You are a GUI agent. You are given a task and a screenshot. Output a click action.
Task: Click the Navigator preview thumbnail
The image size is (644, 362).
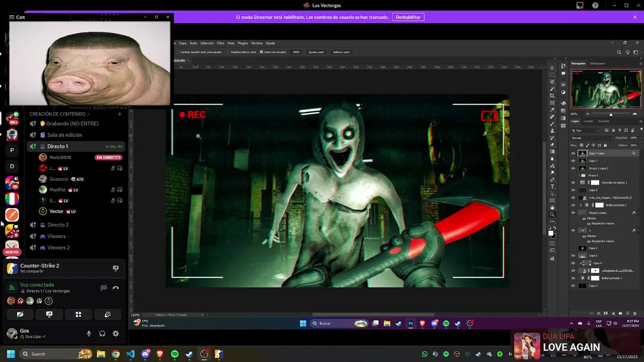pyautogui.click(x=606, y=89)
